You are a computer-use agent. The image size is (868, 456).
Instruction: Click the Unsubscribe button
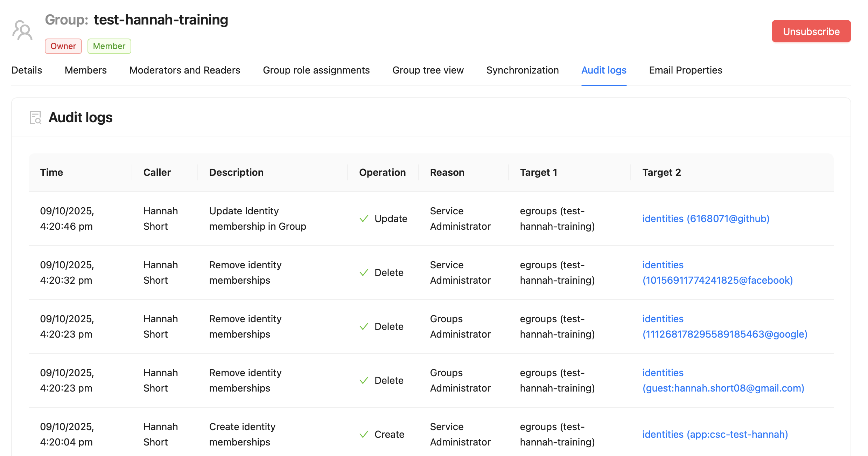click(x=811, y=32)
